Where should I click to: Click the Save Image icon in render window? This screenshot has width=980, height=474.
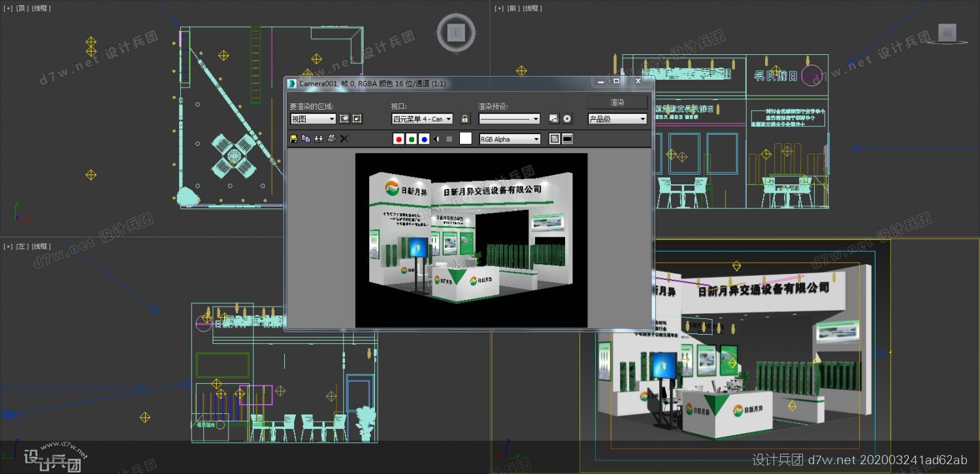click(293, 139)
